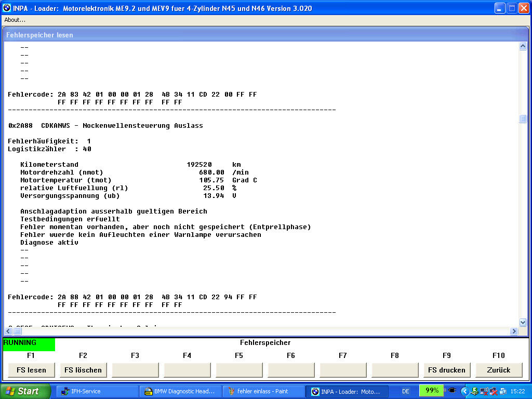Click the empty F3 function button
532x399 pixels.
[x=135, y=370]
